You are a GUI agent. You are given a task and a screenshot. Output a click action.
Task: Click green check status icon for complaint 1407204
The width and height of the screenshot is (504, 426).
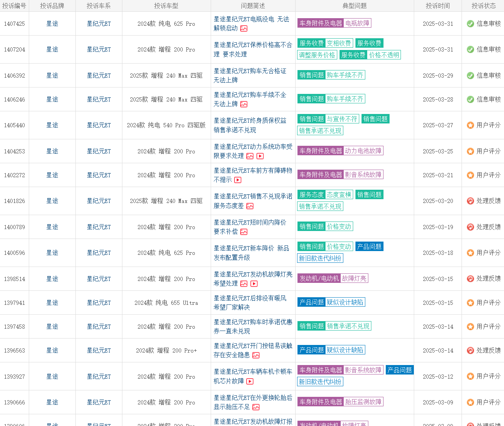(x=470, y=50)
